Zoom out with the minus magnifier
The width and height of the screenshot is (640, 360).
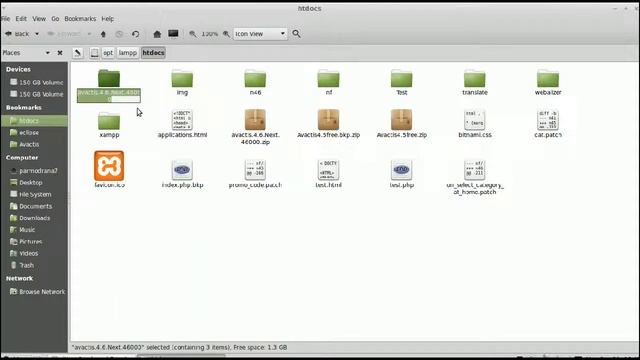[193, 34]
